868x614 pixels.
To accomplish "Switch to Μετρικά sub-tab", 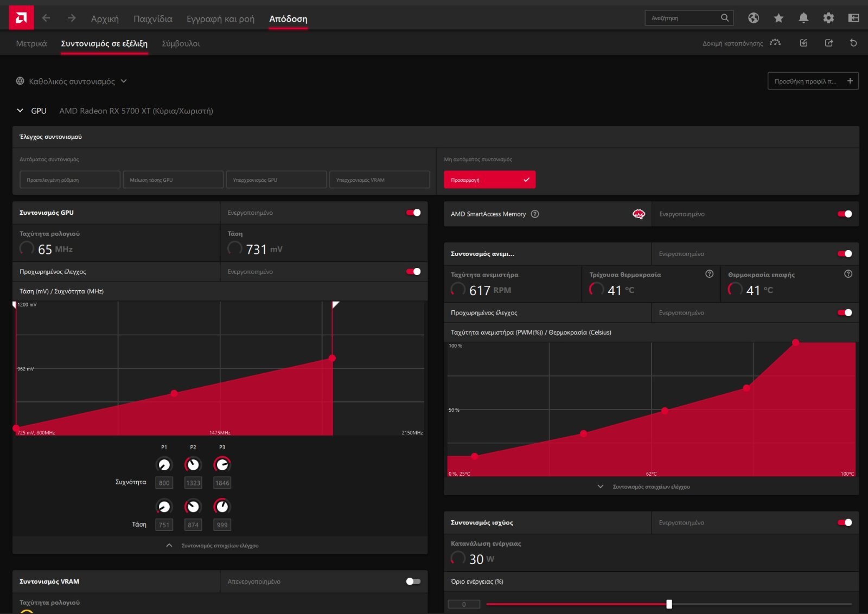I will point(31,43).
